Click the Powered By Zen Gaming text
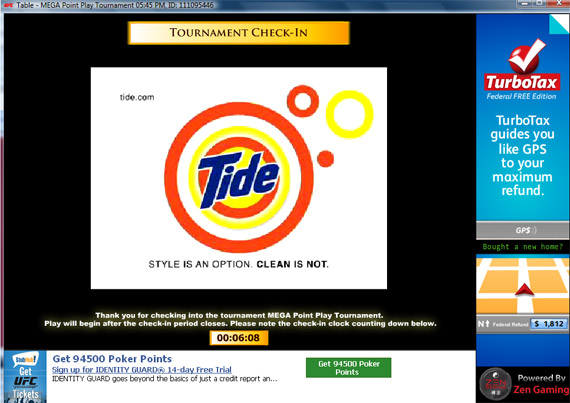Viewport: 570px width, 403px height. point(541,384)
